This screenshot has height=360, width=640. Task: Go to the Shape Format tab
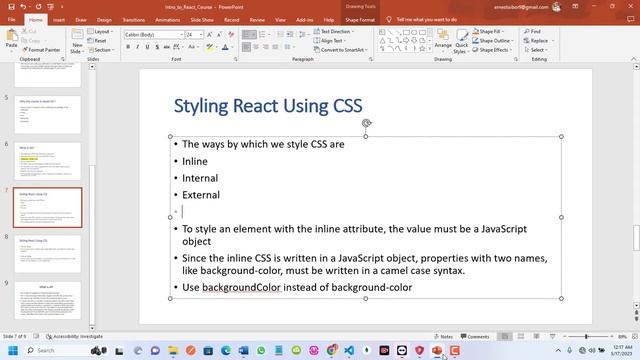click(x=360, y=20)
